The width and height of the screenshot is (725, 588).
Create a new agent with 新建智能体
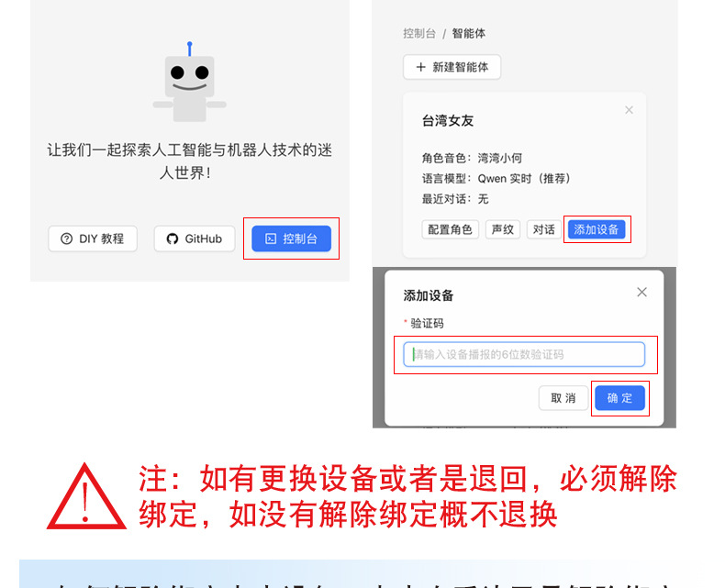pos(452,67)
